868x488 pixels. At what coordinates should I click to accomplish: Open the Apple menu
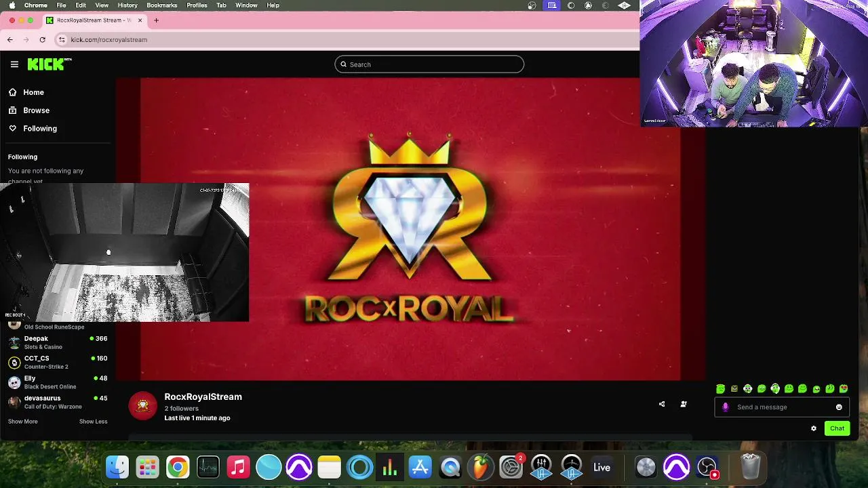click(x=12, y=5)
